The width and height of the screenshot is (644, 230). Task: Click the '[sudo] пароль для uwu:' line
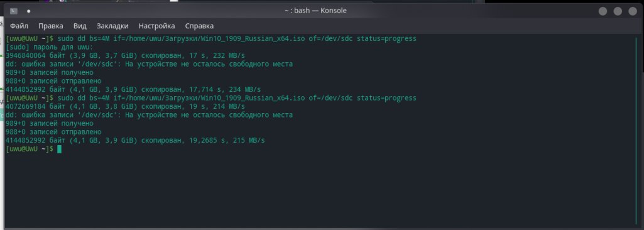(x=50, y=47)
